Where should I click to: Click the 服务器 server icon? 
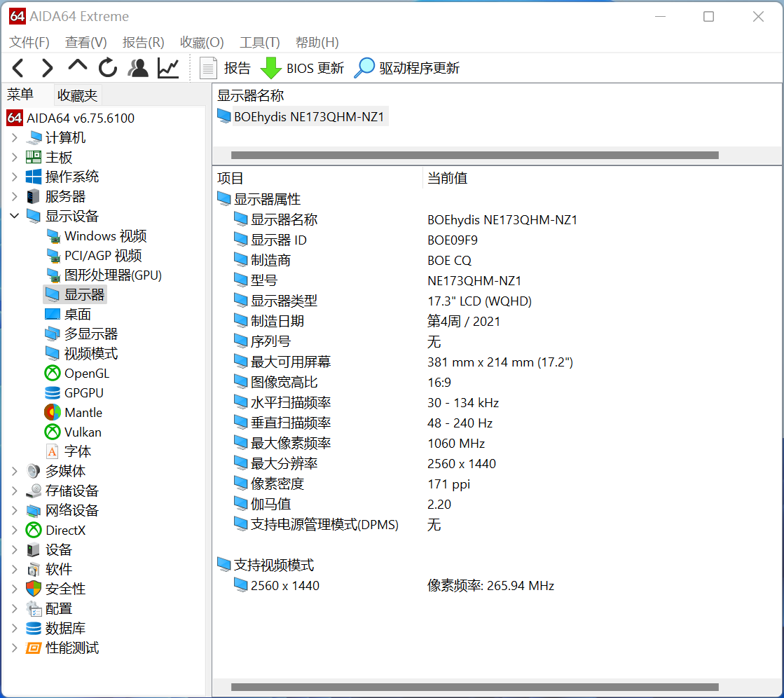[x=34, y=196]
